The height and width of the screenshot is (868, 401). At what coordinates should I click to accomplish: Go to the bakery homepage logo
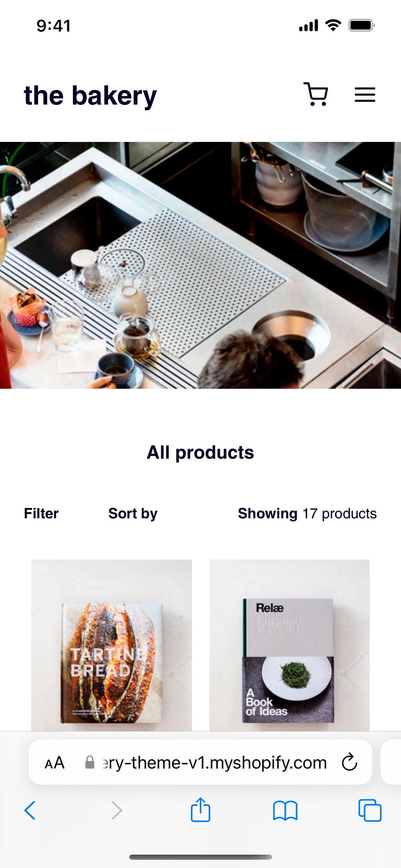point(90,95)
